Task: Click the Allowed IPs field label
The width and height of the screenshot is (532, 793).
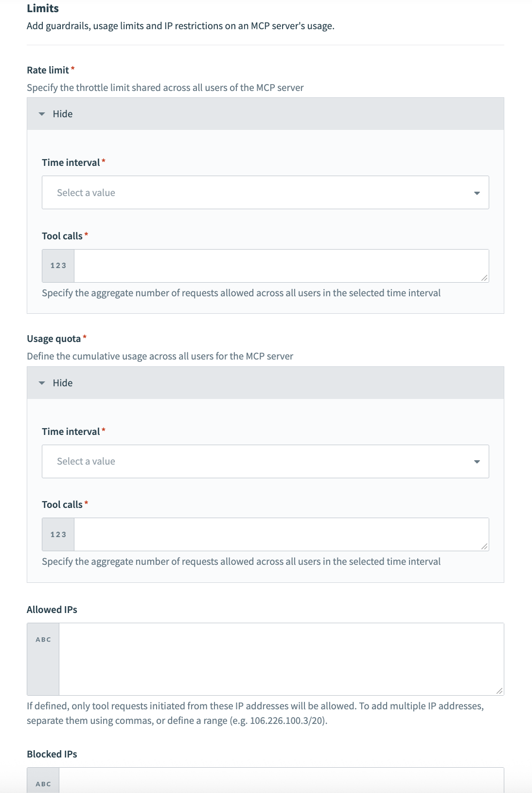Action: tap(52, 610)
